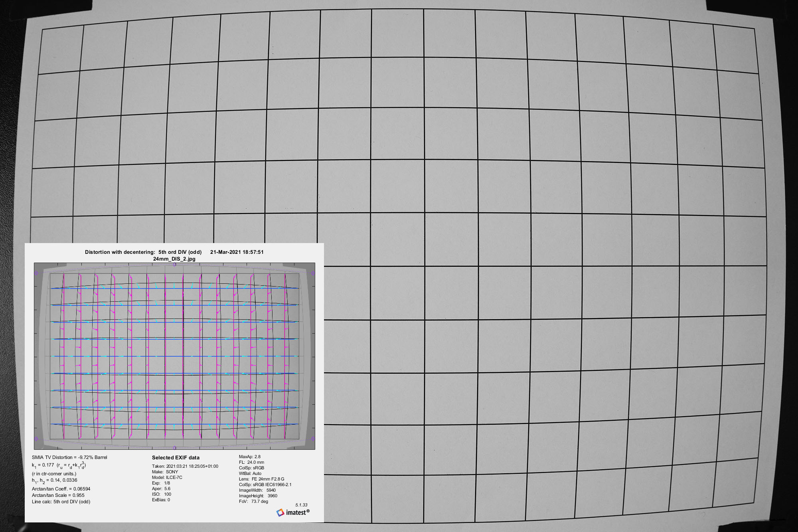The image size is (798, 532).
Task: Click the k1 = 0.177 formula line
Action: [59, 465]
